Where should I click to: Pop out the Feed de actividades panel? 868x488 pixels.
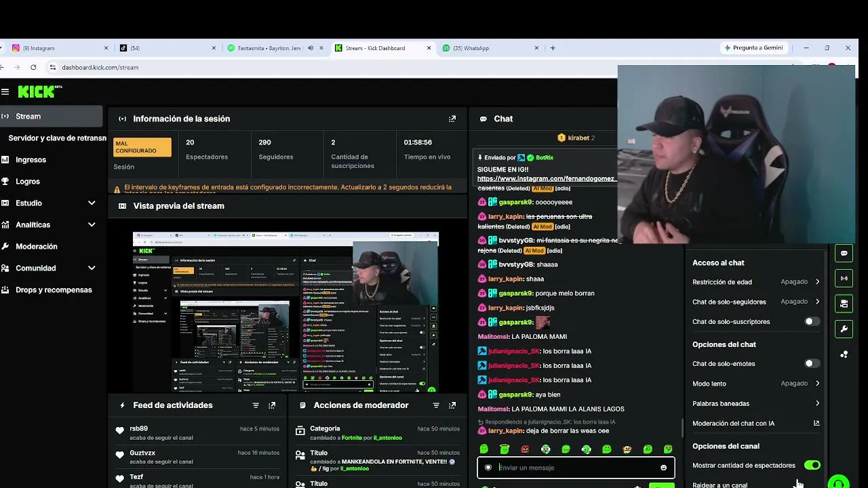pos(272,405)
